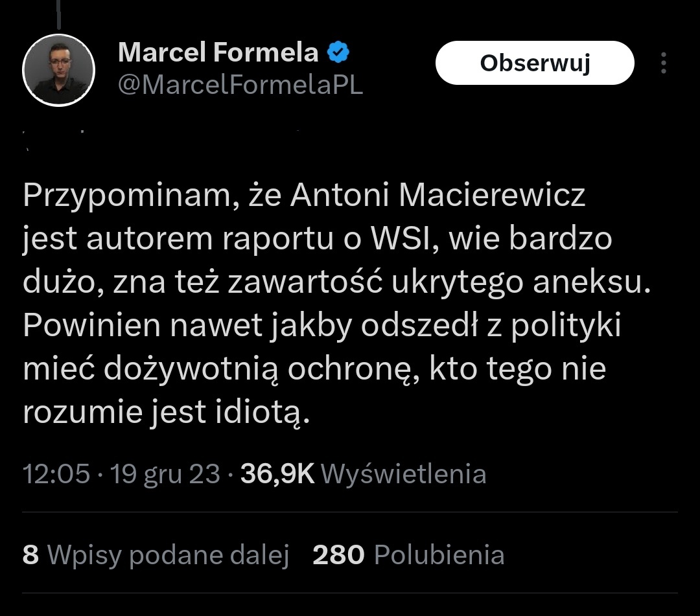Click the word WSI in the post
700x616 pixels.
pos(399,240)
